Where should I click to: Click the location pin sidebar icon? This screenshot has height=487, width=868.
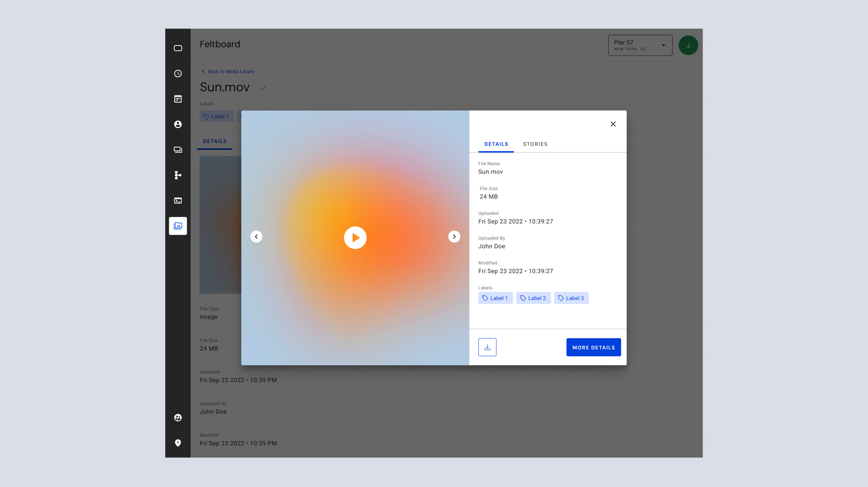178,443
